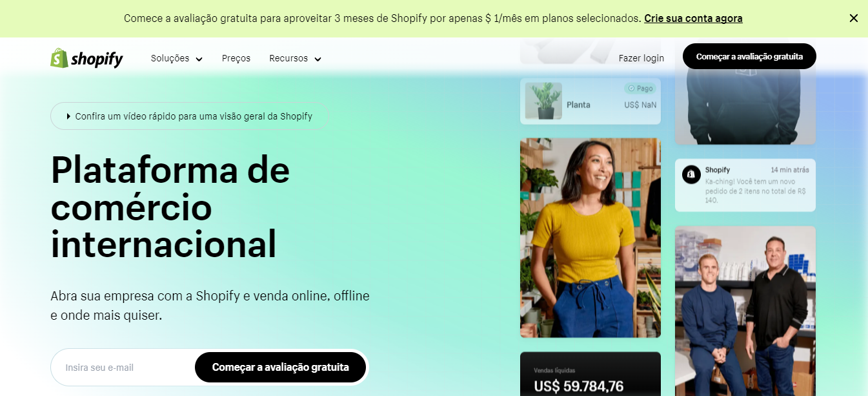868x396 pixels.
Task: Open the Recursos menu label
Action: coord(288,58)
